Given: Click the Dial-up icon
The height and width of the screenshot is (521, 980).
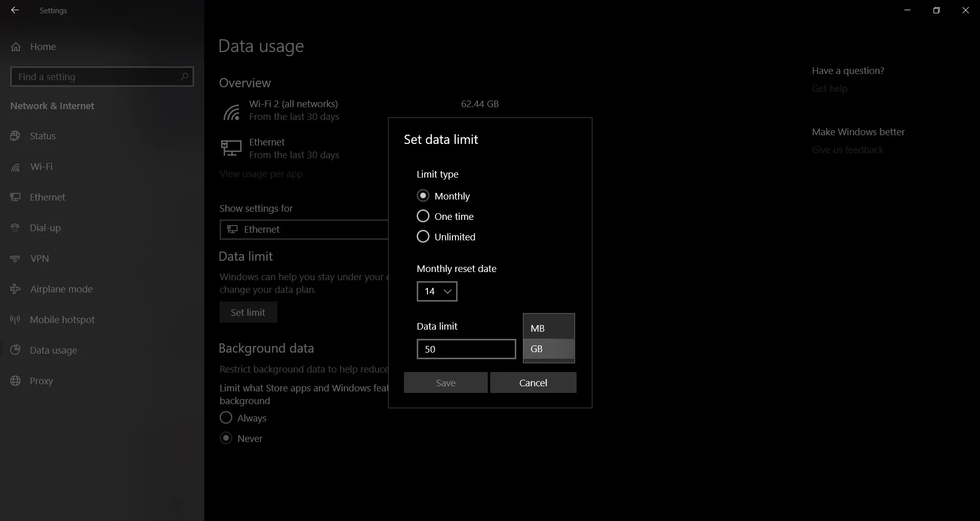Looking at the screenshot, I should (15, 228).
